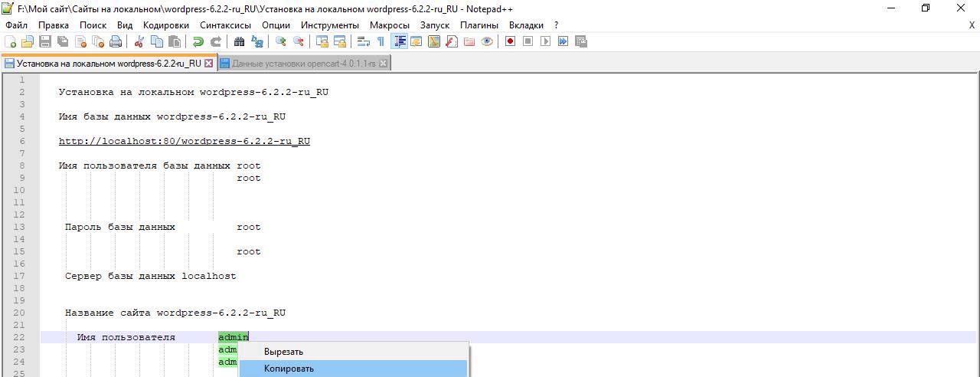
Task: Open the Файл menu
Action: [x=16, y=25]
